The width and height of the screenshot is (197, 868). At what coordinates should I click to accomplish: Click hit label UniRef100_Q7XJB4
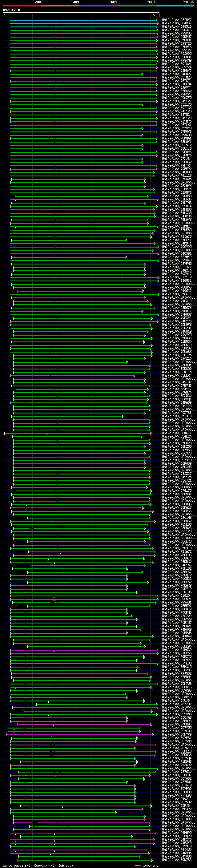pos(176,159)
